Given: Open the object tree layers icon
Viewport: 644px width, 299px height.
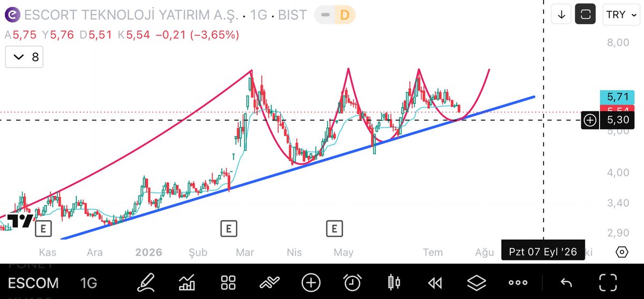Looking at the screenshot, I should click(x=476, y=282).
